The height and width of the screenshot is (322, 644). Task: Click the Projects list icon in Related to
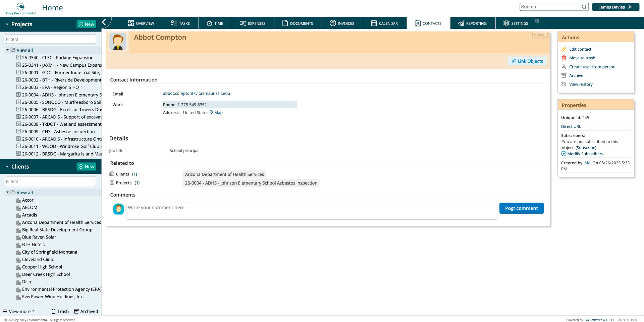(112, 182)
